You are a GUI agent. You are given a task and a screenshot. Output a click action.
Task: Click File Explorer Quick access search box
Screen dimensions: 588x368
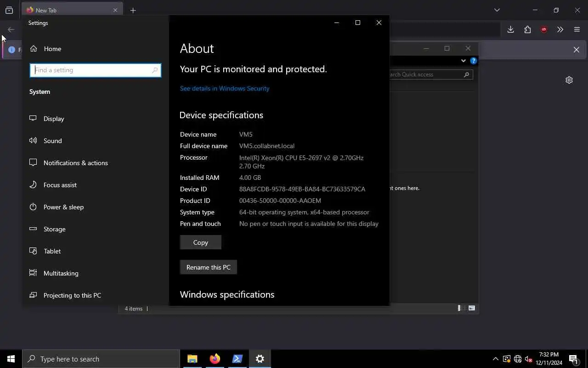[x=431, y=75]
